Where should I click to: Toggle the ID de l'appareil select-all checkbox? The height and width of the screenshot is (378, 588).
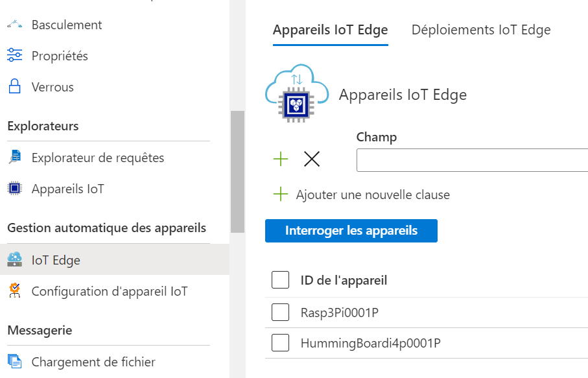pos(280,279)
